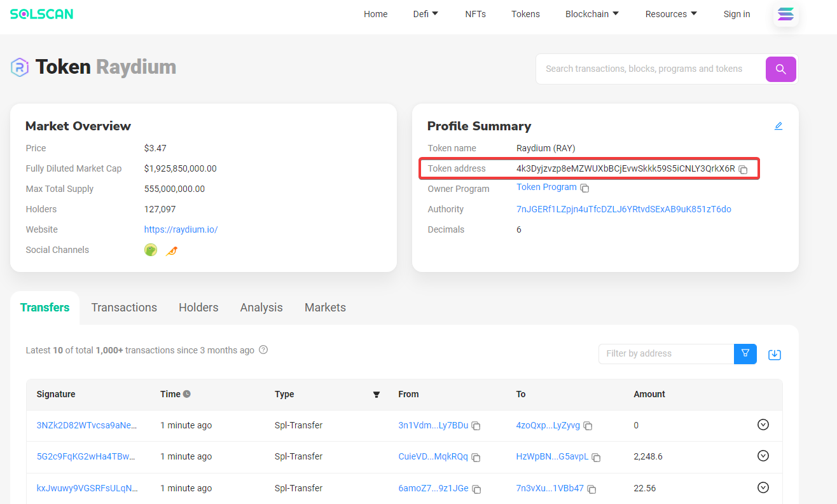Click the blue filter funnel button
Viewport: 837px width, 504px height.
pyautogui.click(x=745, y=353)
